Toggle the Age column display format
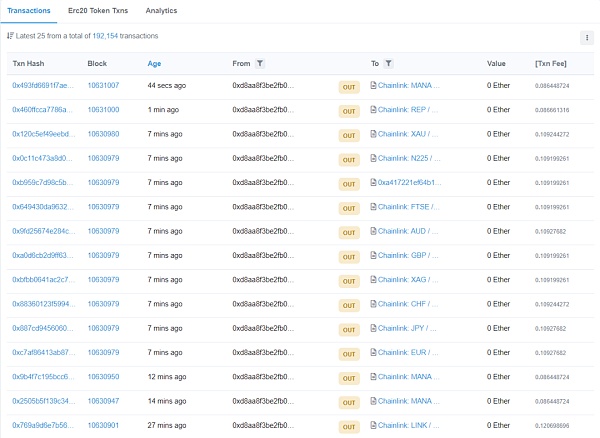Viewport: 600px width, 438px height. click(x=154, y=63)
